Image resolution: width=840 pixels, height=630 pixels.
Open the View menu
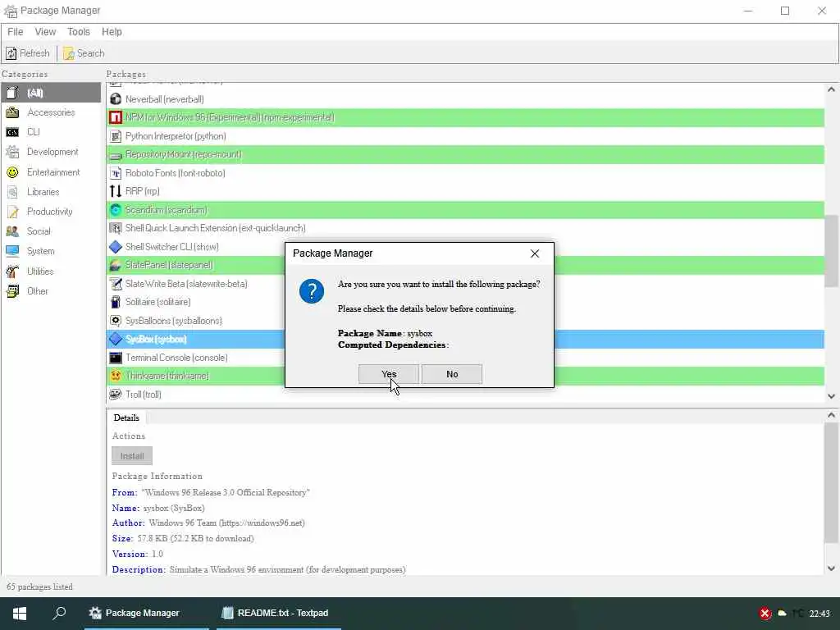[46, 32]
